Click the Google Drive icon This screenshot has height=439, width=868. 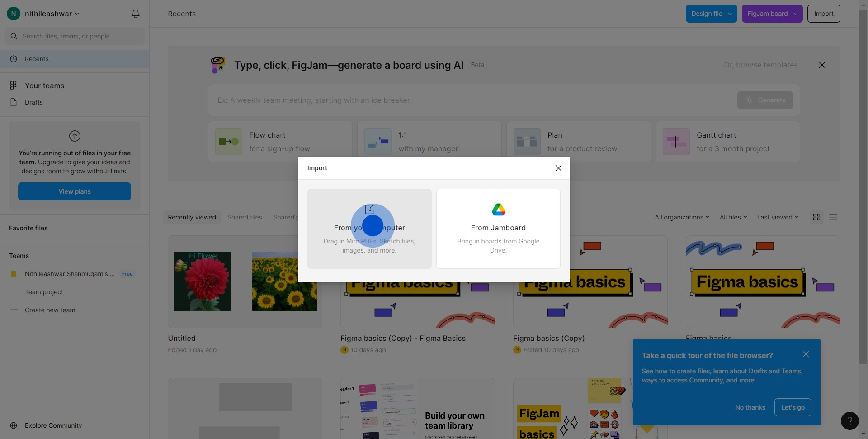point(498,210)
